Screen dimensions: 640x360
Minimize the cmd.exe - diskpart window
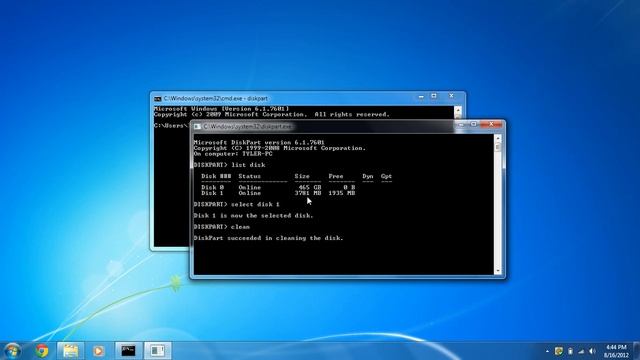[421, 96]
